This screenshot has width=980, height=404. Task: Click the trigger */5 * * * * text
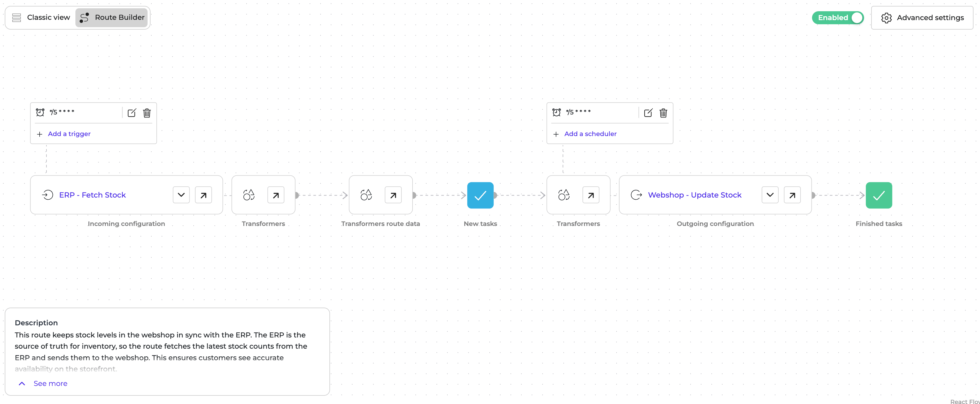62,112
